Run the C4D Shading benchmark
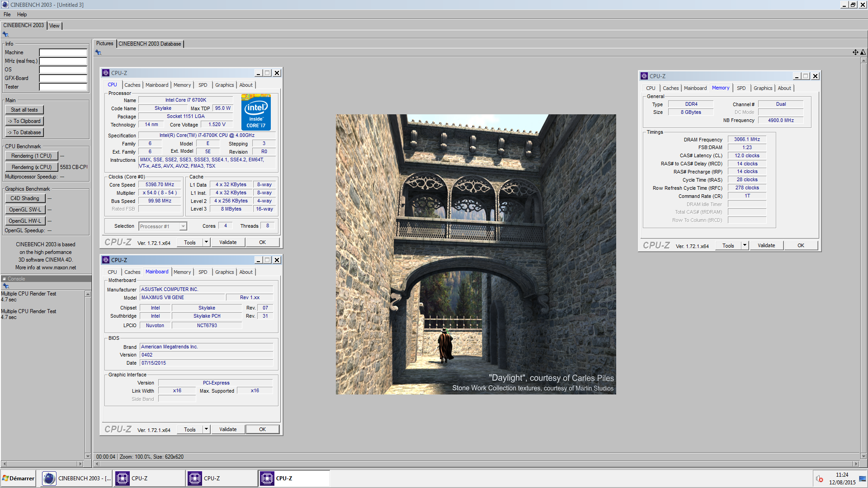868x488 pixels. (x=25, y=198)
